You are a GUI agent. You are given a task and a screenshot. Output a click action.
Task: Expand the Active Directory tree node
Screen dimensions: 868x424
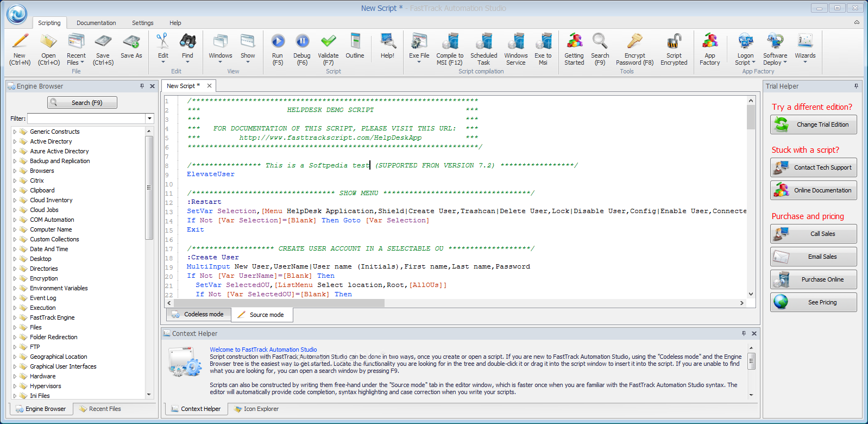(15, 141)
